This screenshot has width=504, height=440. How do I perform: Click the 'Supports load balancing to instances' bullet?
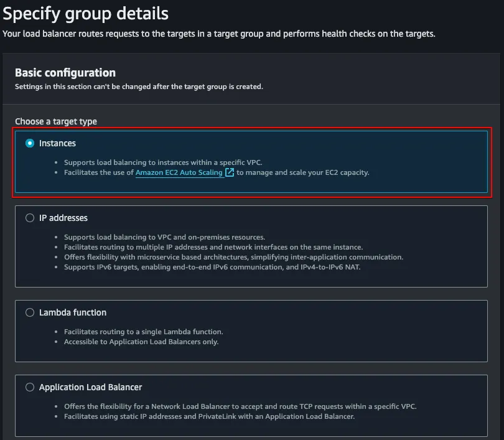(163, 162)
